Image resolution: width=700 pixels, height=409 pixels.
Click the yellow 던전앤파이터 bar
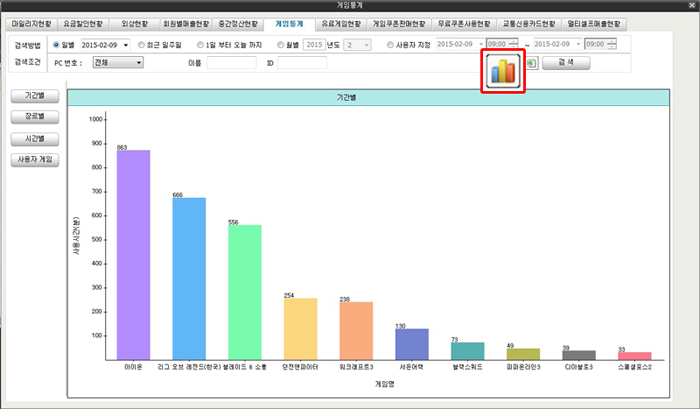point(300,329)
